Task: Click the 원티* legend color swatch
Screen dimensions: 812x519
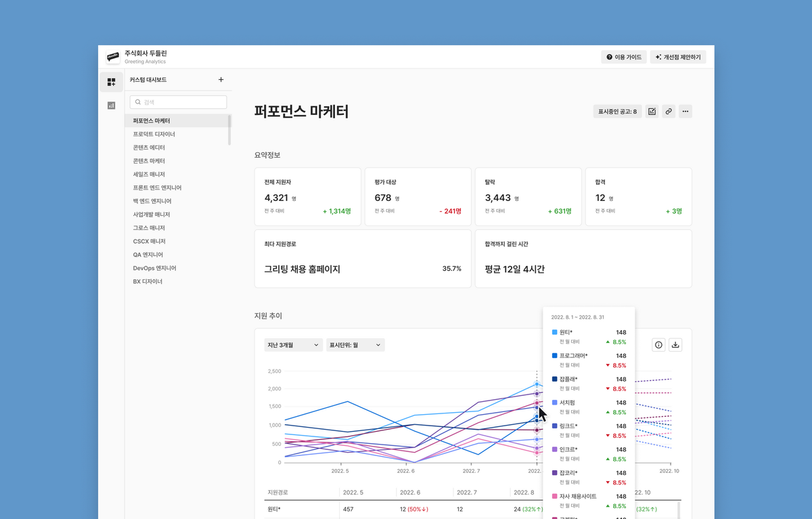Action: click(x=555, y=332)
